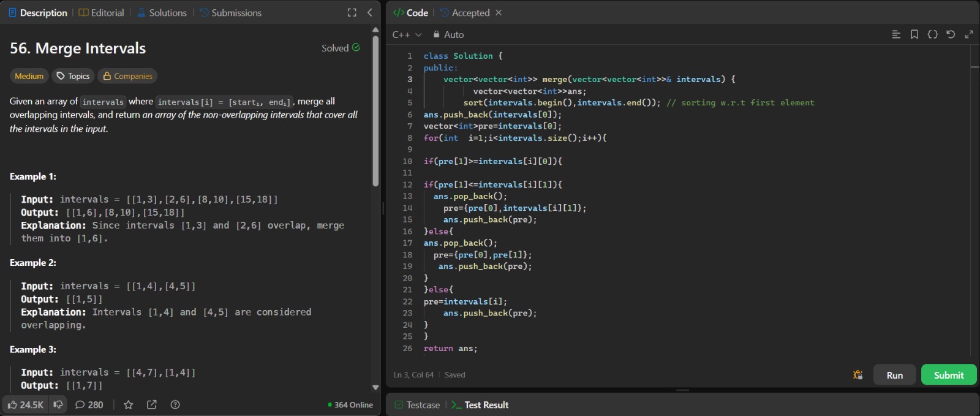Expand the Companies tag section

pyautogui.click(x=127, y=76)
